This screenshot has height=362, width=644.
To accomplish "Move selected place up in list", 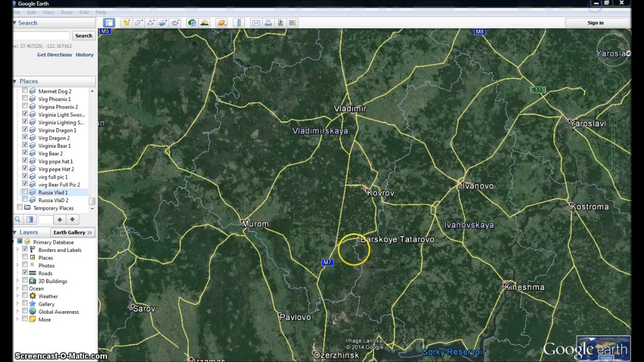I will pos(60,219).
